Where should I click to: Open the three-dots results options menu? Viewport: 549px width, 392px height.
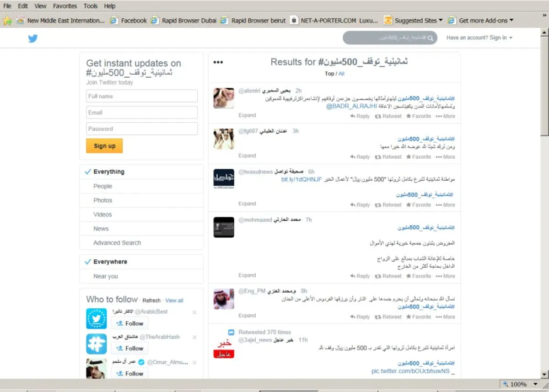click(218, 63)
